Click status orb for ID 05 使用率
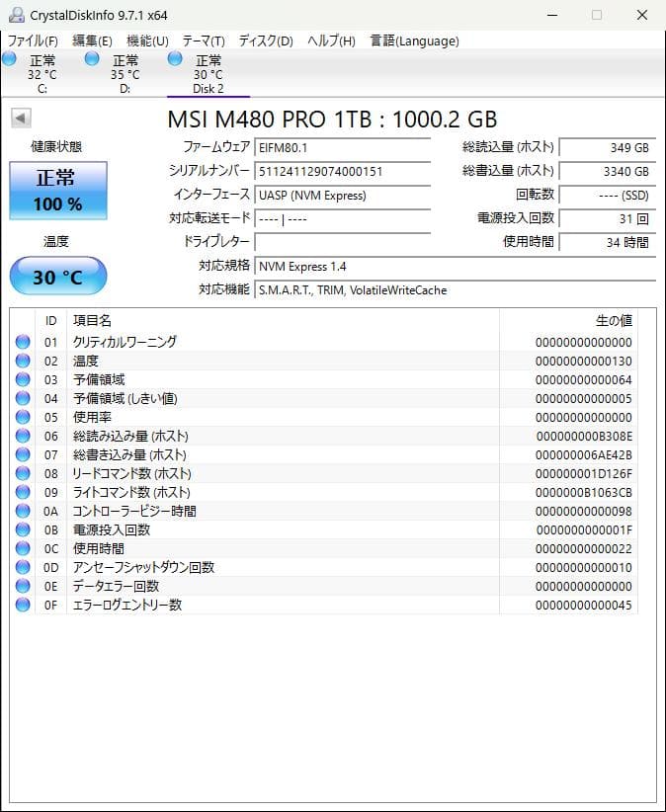The height and width of the screenshot is (812, 666). pos(23,417)
